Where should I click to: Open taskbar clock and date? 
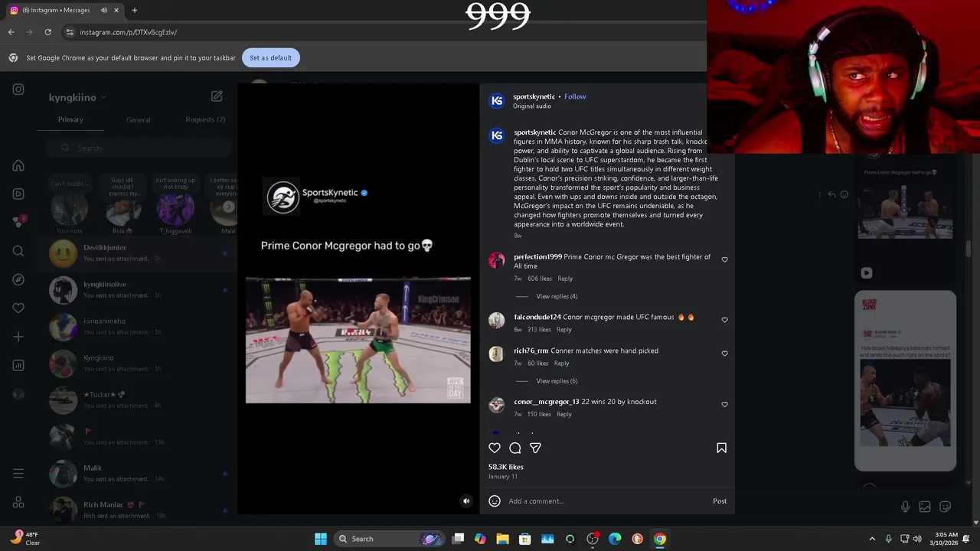tap(944, 539)
